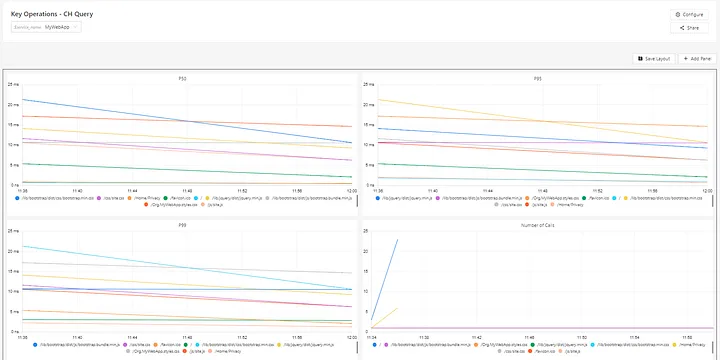Screen dimensions: 720x360
Task: Click the P99 legend scrollbar
Action: 357,348
